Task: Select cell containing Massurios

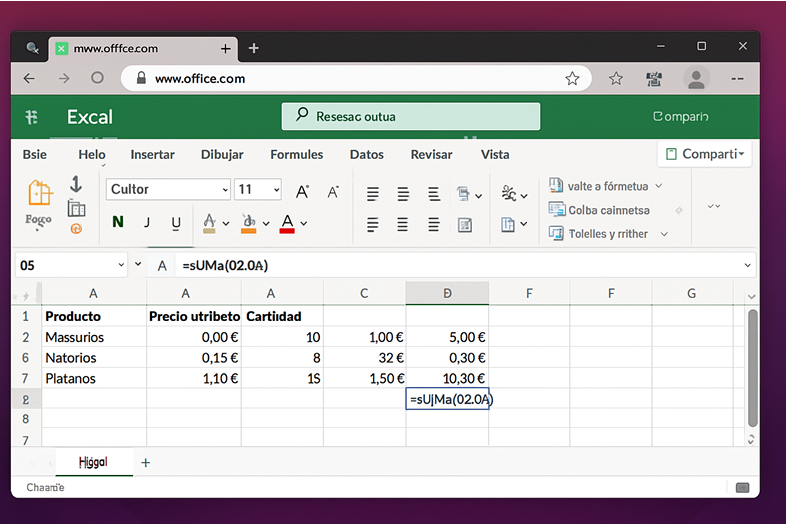Action: tap(94, 337)
